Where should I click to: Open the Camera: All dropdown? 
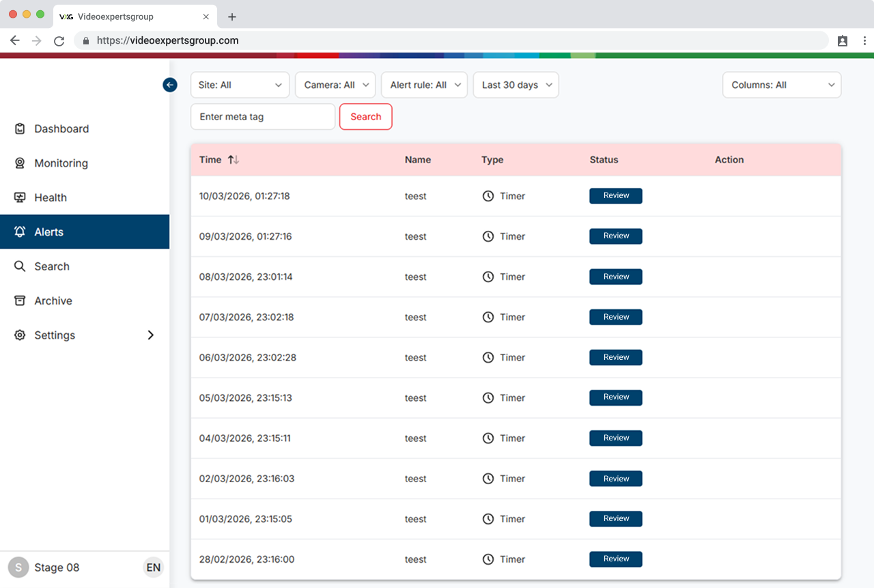tap(335, 85)
